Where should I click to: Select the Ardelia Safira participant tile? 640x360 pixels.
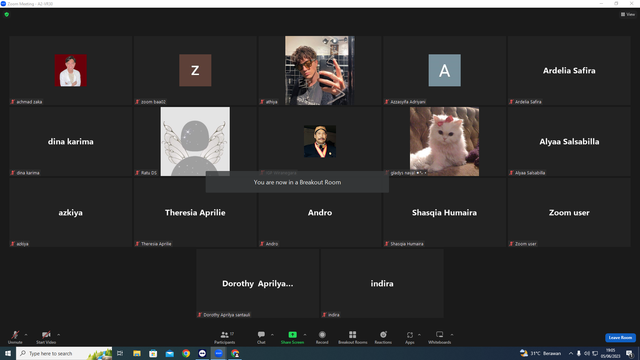point(569,70)
